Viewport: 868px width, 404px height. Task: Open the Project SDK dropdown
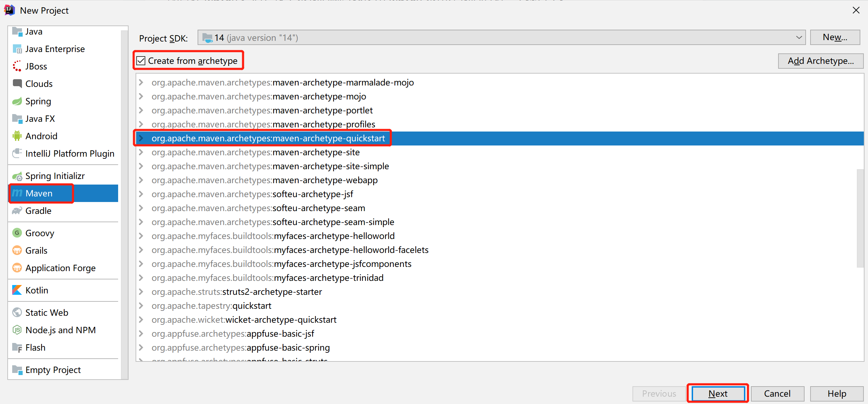click(x=799, y=38)
